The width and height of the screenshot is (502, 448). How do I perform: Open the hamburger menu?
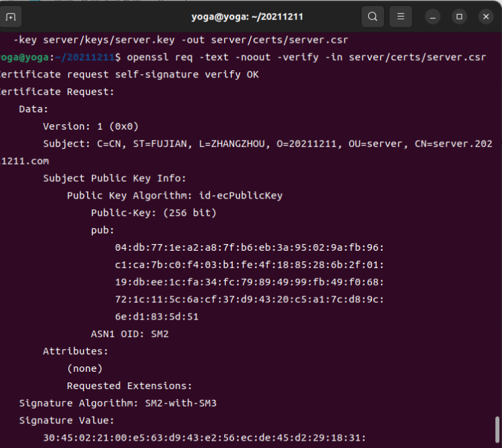click(x=400, y=17)
